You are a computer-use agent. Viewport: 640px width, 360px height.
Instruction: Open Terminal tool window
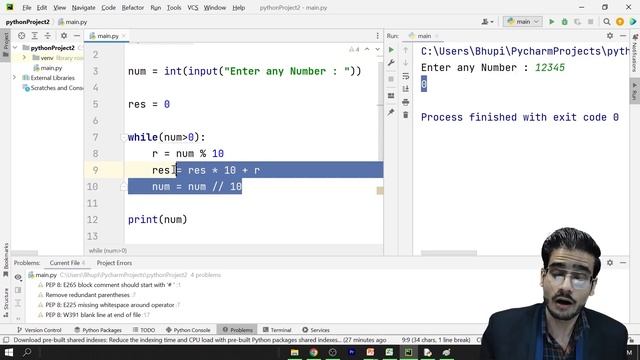click(277, 330)
